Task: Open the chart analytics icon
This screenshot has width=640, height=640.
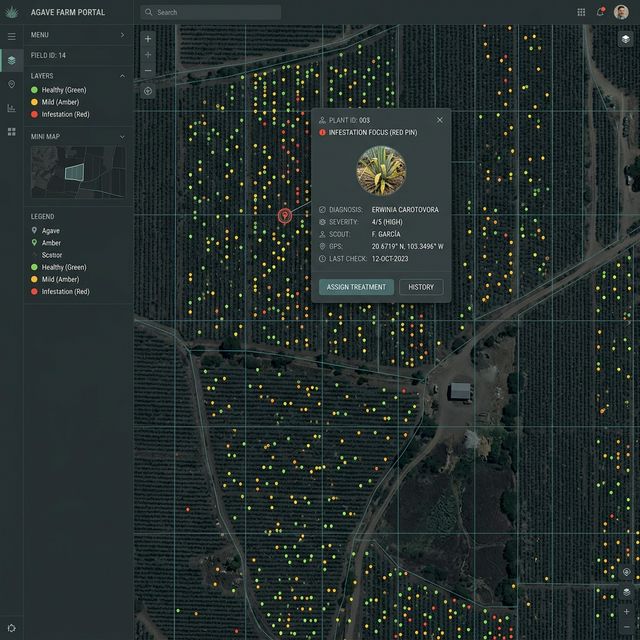Action: 11,108
